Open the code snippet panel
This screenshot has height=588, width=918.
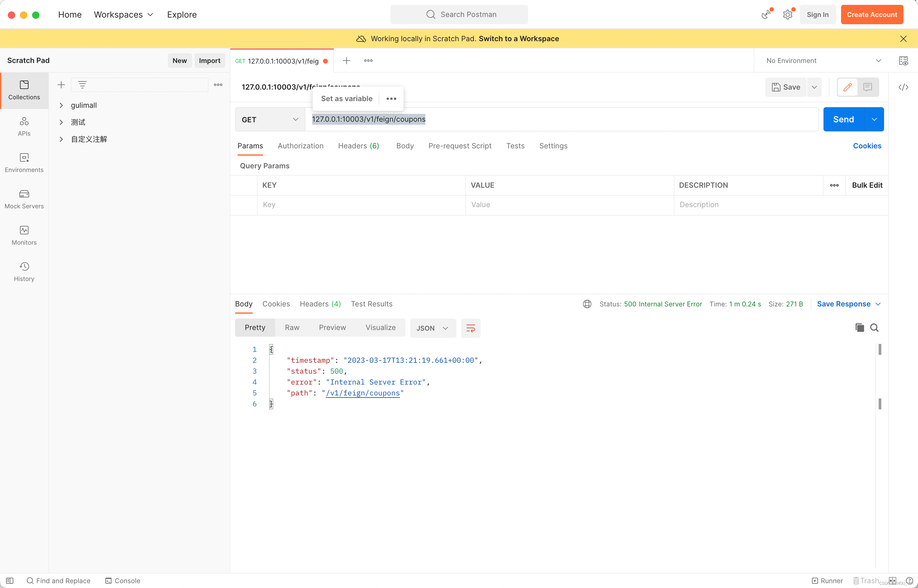pos(903,87)
